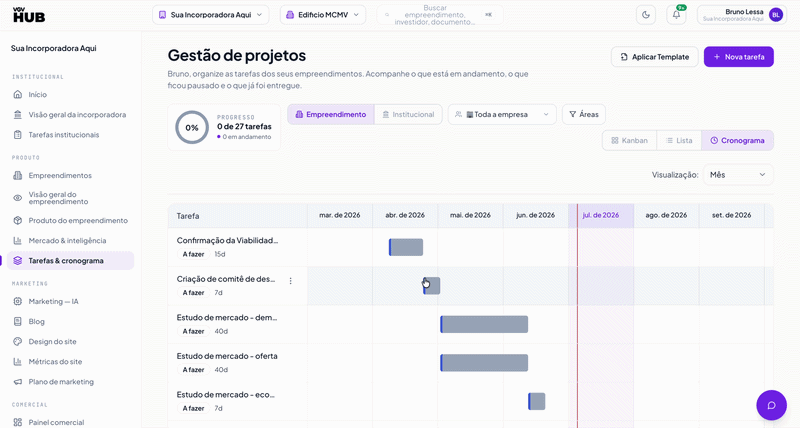Image resolution: width=800 pixels, height=428 pixels.
Task: Click Estudo de mercado - oferta task name
Action: coord(227,356)
